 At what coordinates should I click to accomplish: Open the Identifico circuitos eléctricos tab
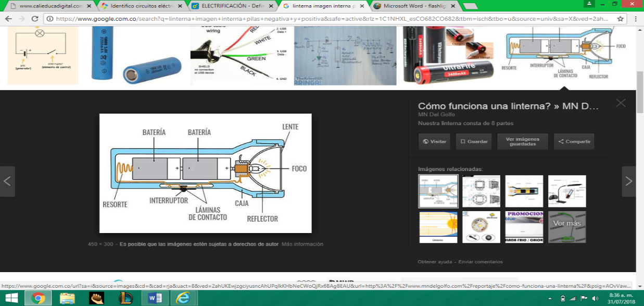142,6
